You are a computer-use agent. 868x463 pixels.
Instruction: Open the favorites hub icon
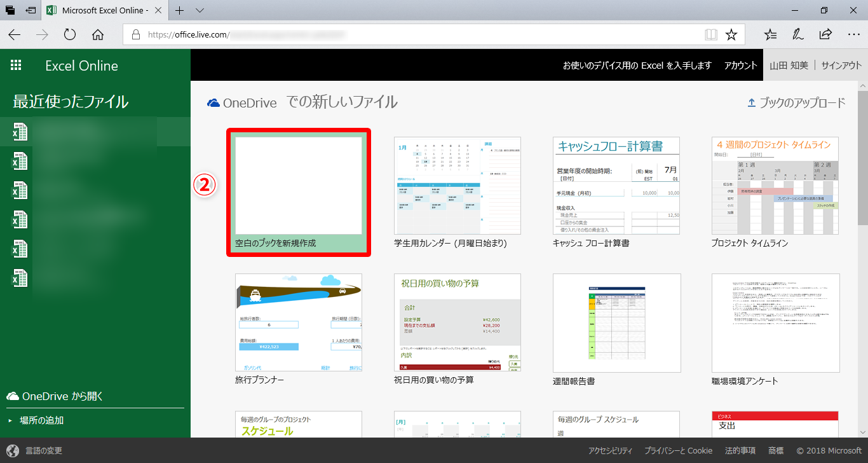(770, 34)
